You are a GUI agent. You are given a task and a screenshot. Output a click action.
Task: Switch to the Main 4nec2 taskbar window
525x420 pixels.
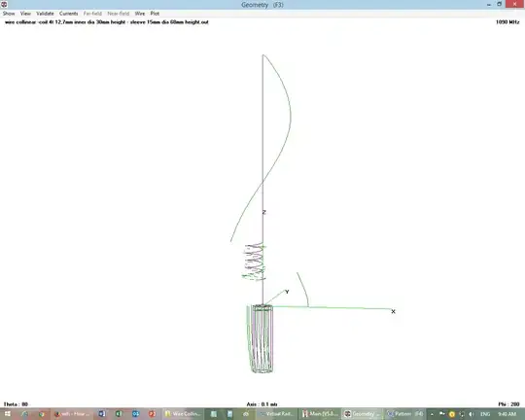coord(321,414)
